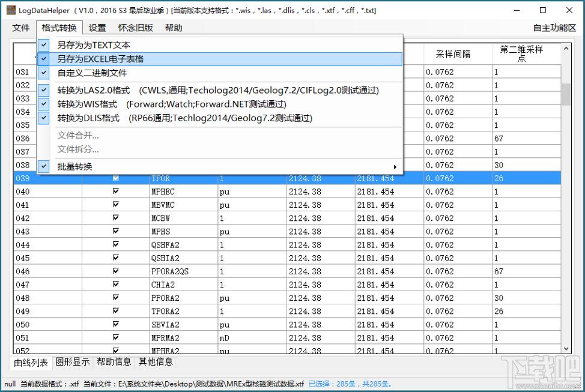
Task: Select highlighted row 039 TPOR
Action: (287, 178)
